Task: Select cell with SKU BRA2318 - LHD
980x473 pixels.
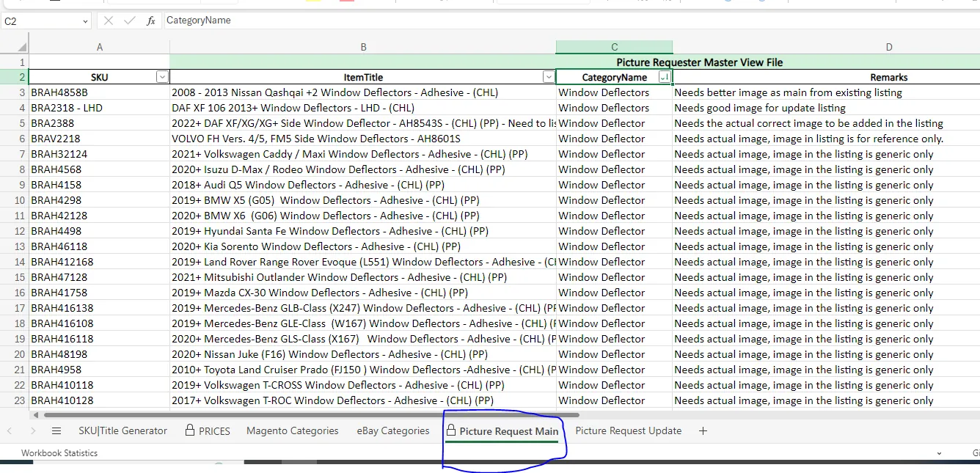Action: (99, 108)
